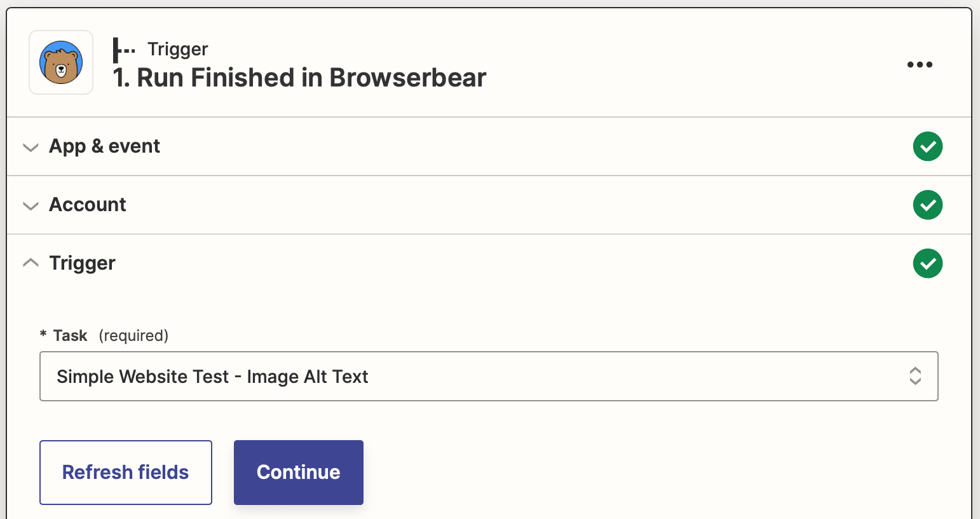Click the up-down arrows in Task selector
Viewport: 980px width, 519px height.
pyautogui.click(x=915, y=376)
